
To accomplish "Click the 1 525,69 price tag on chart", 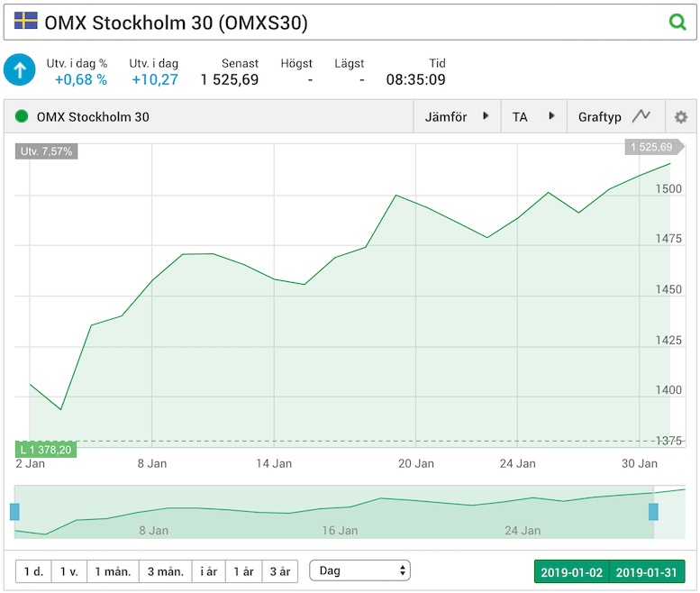I will pos(653,147).
